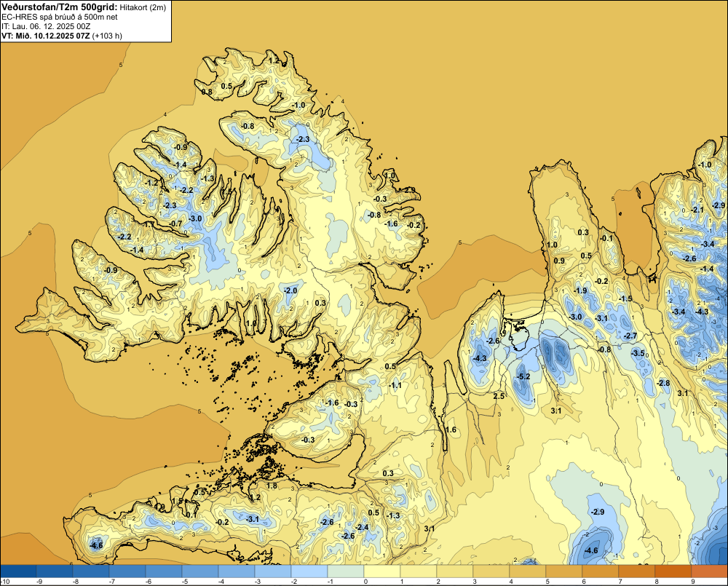
Task: Click the '-2.7' temperature label
Action: coord(630,336)
